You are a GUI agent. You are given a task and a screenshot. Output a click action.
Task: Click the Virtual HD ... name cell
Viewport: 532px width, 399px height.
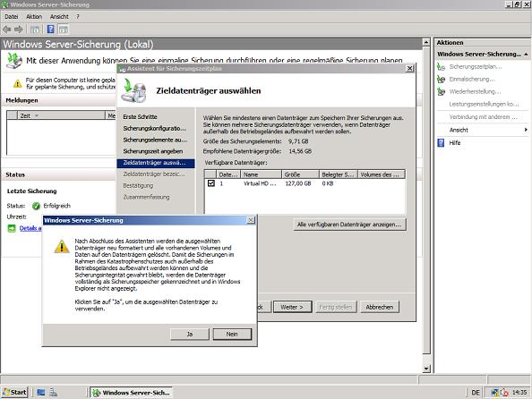260,183
